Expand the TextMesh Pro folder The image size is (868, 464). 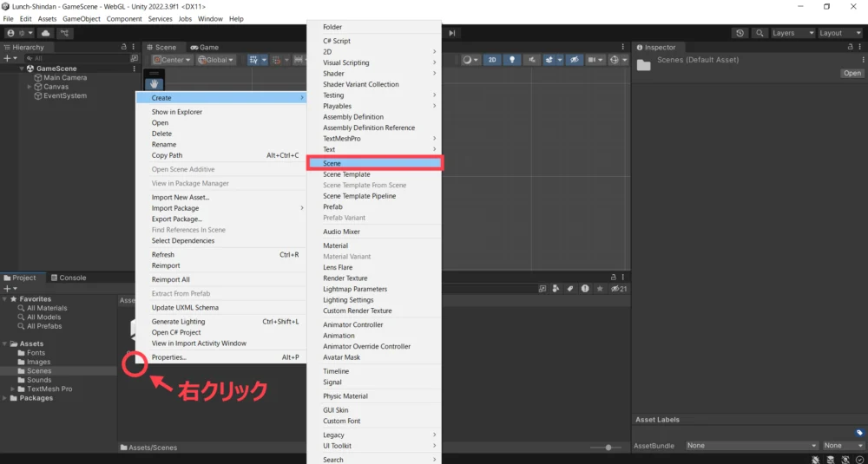pos(13,389)
